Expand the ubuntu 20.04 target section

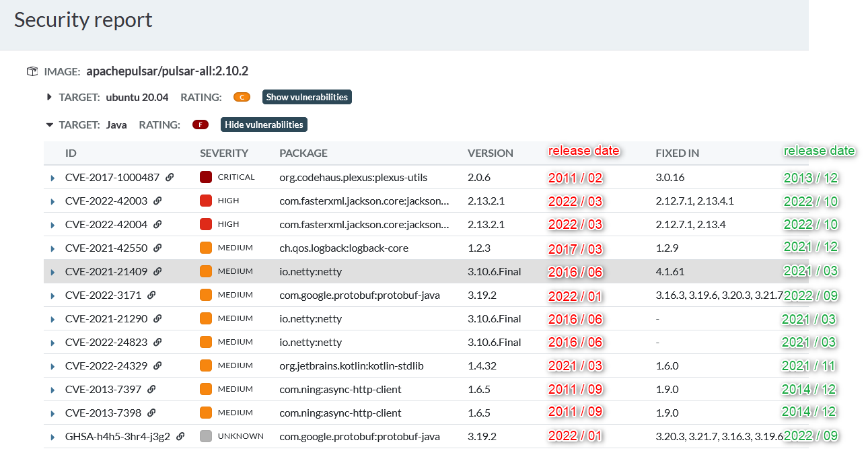pyautogui.click(x=49, y=97)
